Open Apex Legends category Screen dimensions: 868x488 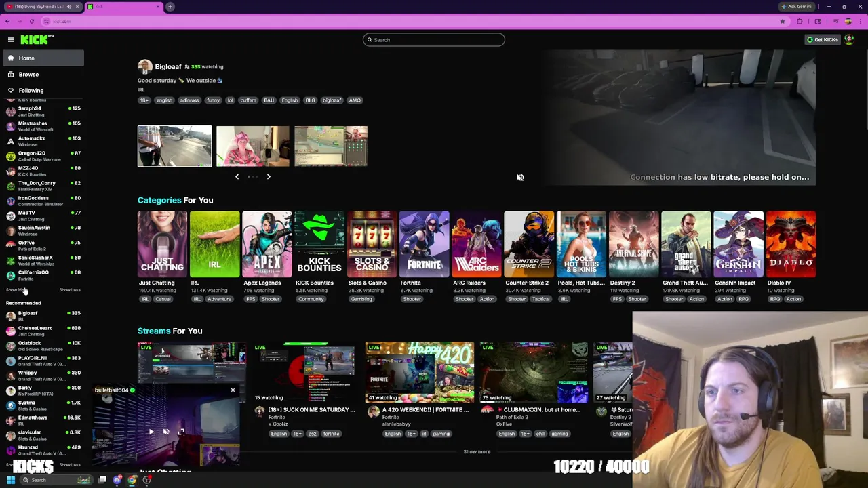[x=267, y=245]
